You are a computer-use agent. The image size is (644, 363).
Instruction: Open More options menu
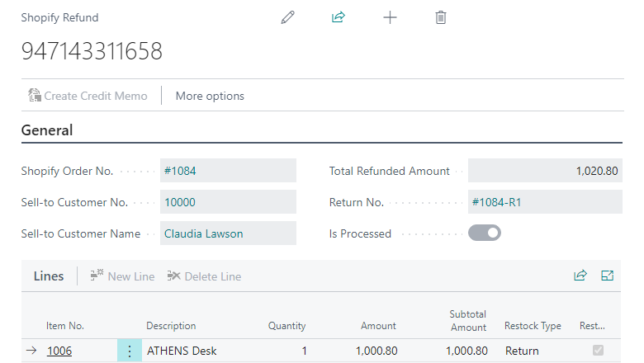click(210, 96)
